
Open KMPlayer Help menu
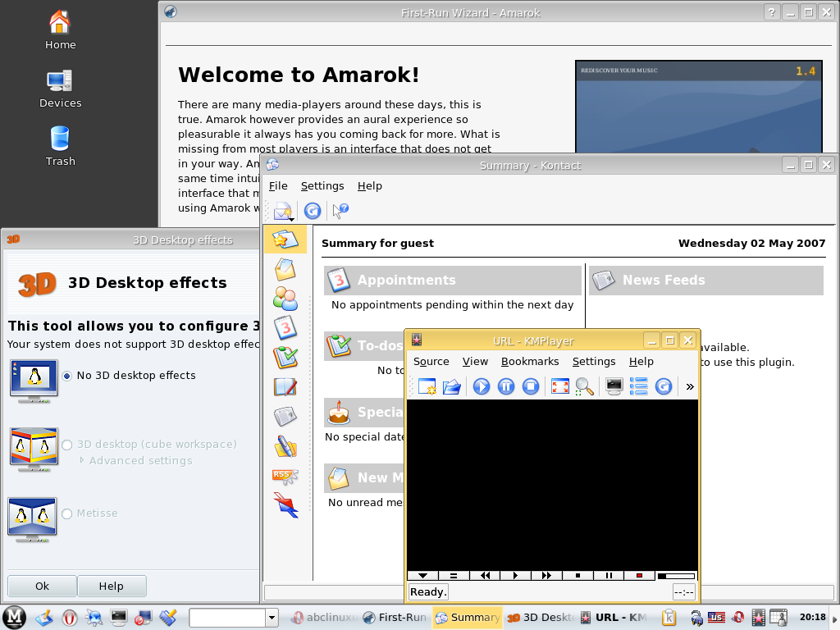[641, 362]
